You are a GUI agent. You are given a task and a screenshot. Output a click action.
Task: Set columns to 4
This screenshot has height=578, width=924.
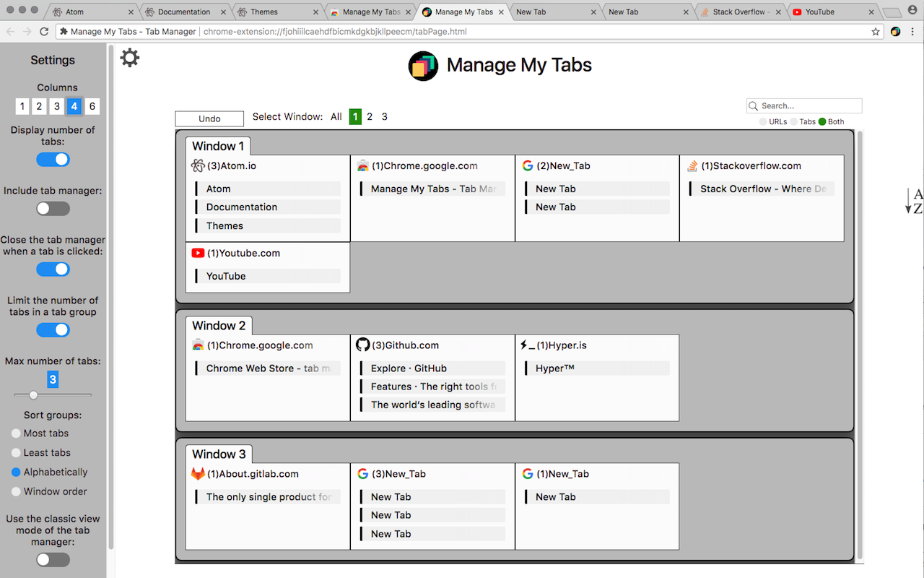click(x=74, y=107)
